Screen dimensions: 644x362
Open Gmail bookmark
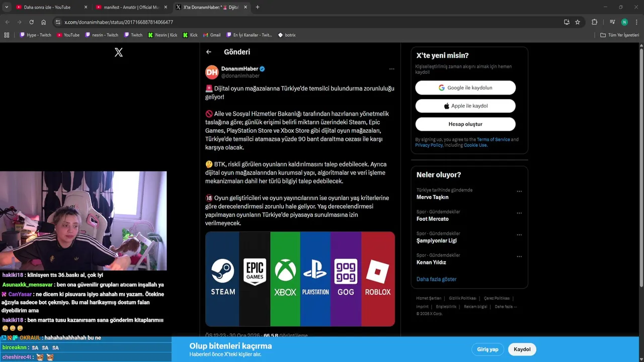212,35
